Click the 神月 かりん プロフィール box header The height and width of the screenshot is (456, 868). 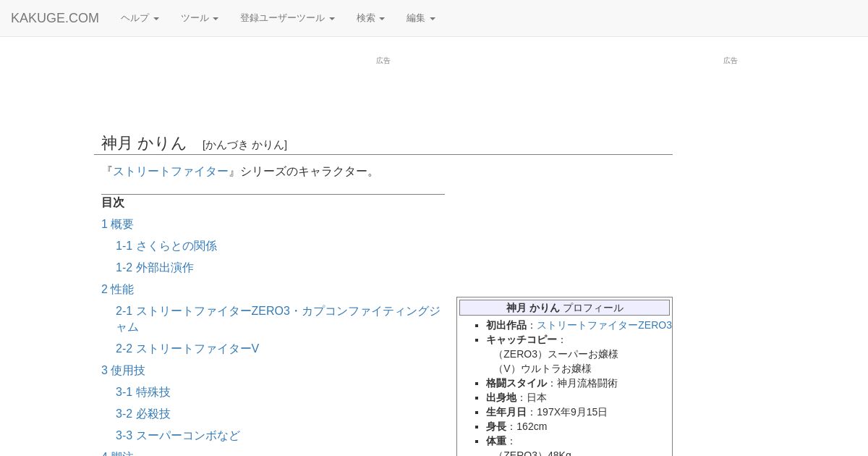click(x=564, y=308)
